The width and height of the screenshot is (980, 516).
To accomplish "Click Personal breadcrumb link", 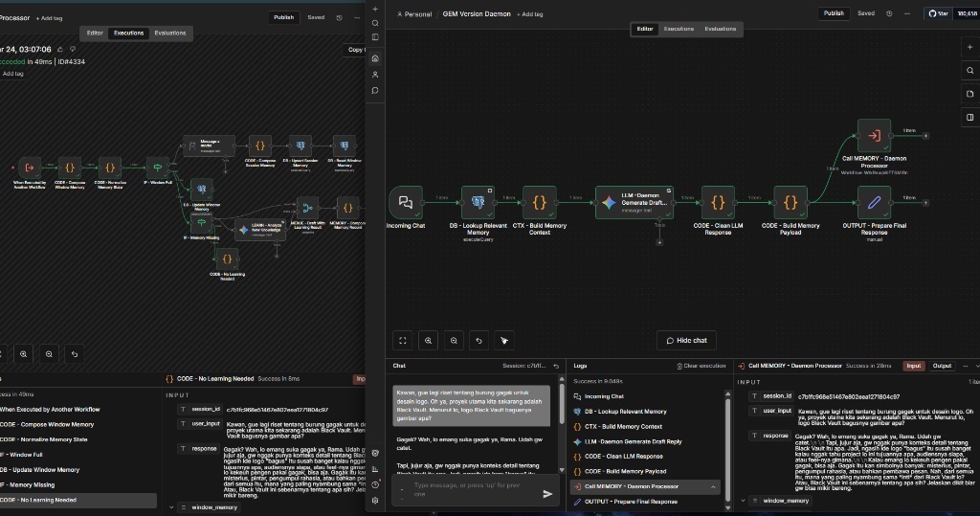I will point(413,13).
